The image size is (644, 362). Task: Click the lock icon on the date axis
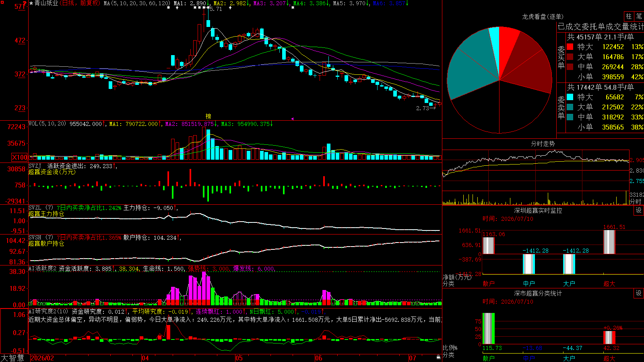[438, 357]
